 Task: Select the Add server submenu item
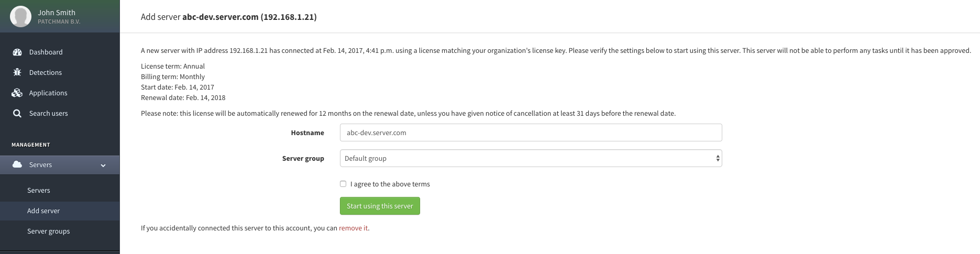click(x=43, y=211)
